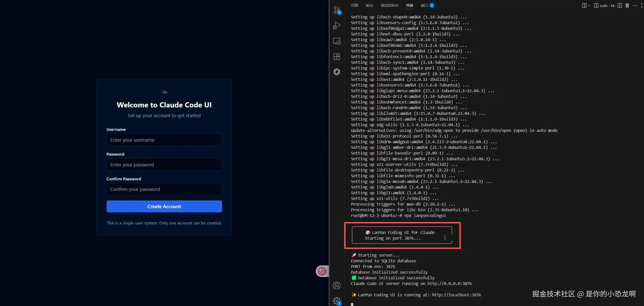Click 'Setting up xdg-utils' terminal line
The height and width of the screenshot is (306, 644).
[410, 125]
